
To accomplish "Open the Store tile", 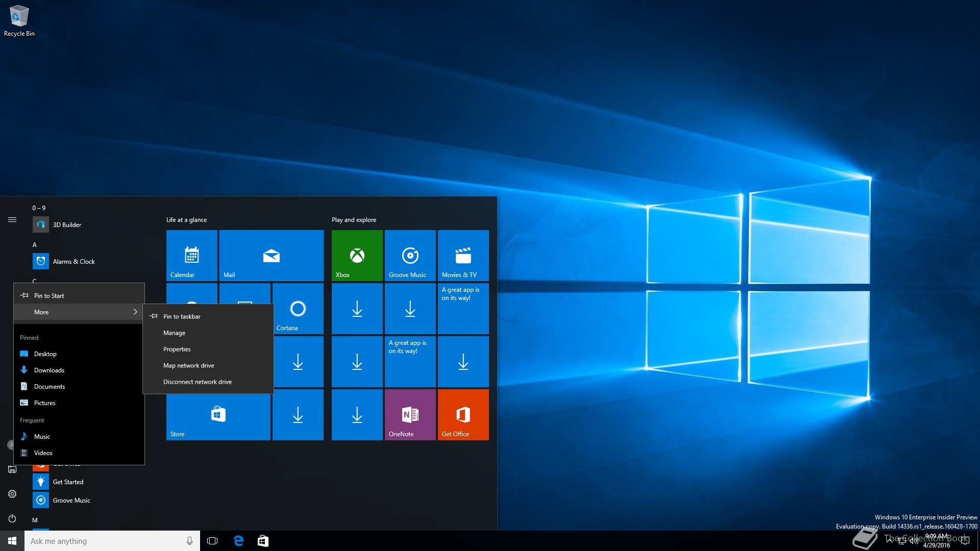I will [x=218, y=414].
